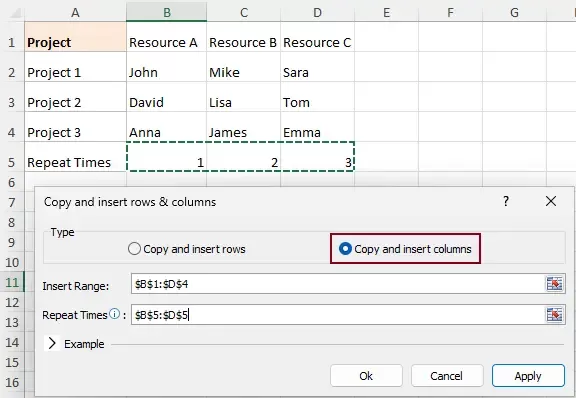This screenshot has height=398, width=576.
Task: Click the select-all corner triangle
Action: point(15,12)
